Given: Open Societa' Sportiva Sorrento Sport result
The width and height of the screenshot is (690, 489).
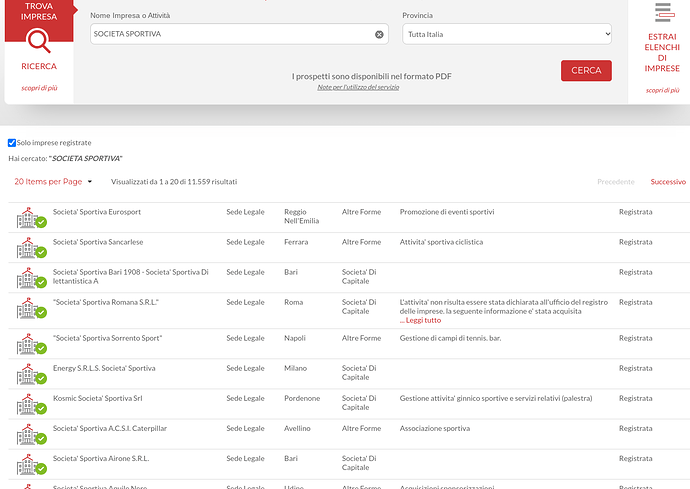Looking at the screenshot, I should pyautogui.click(x=107, y=338).
